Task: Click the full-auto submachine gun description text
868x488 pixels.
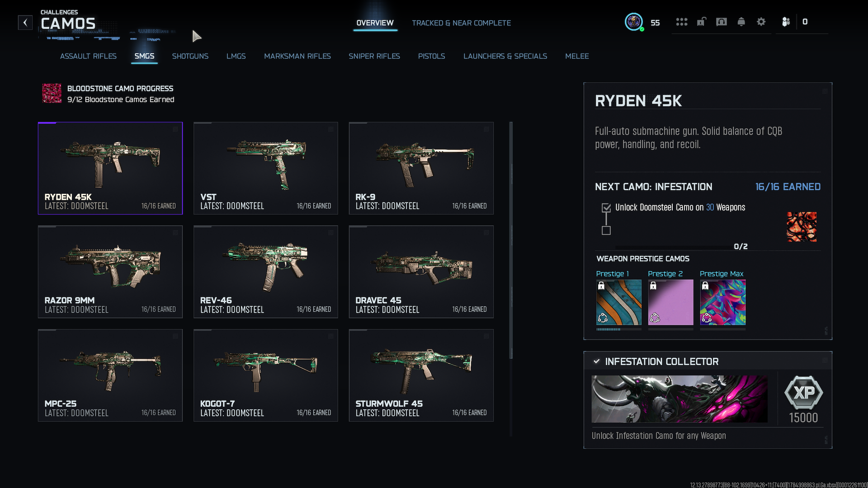Action: [x=689, y=138]
